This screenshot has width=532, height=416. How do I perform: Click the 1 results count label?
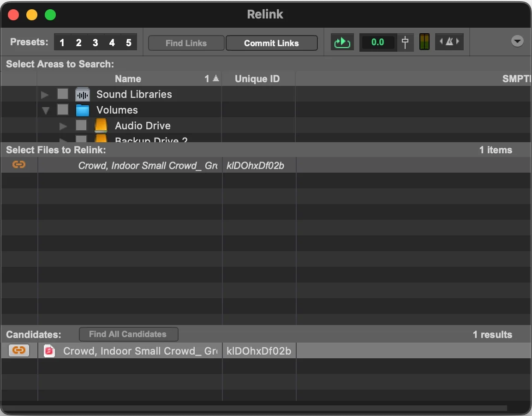point(493,334)
